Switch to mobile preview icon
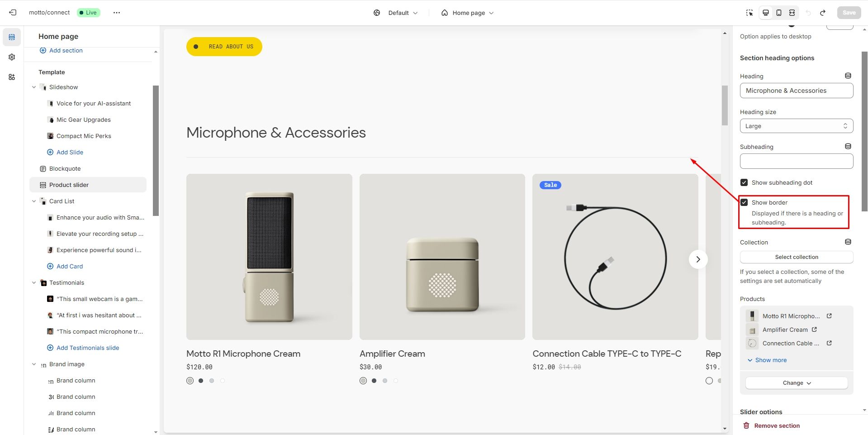 click(779, 13)
